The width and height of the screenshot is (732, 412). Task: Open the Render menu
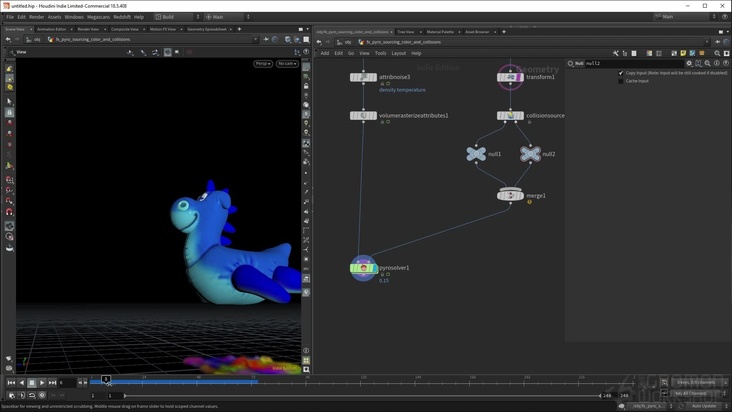click(36, 17)
